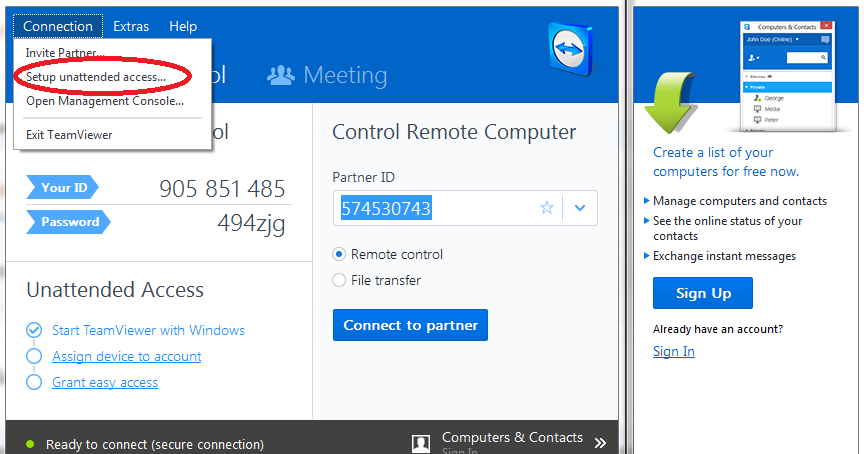Click Already have an account text
This screenshot has height=454, width=864.
717,329
